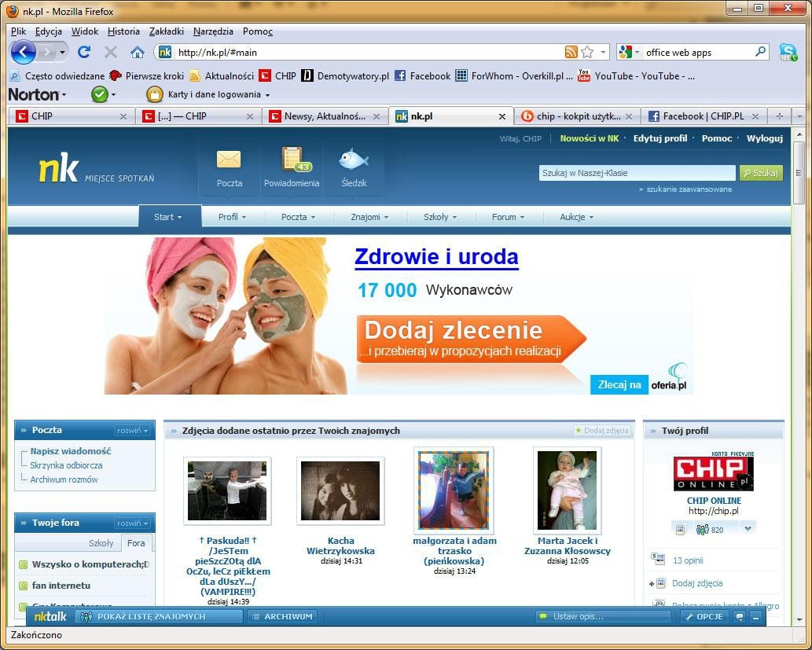
Task: Select the Szkoły tab in Twoje fora
Action: click(x=101, y=543)
